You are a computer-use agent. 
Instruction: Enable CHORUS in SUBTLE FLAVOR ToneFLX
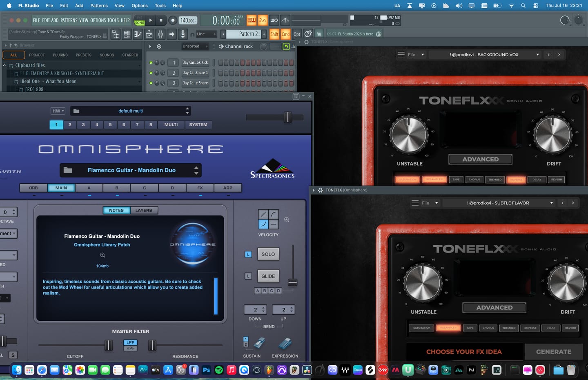(x=488, y=328)
